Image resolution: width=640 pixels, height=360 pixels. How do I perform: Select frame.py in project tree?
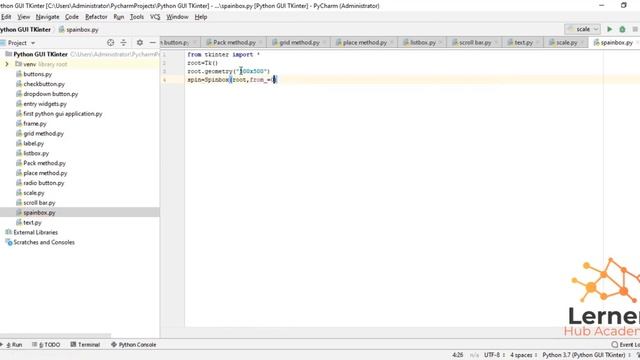(35, 124)
